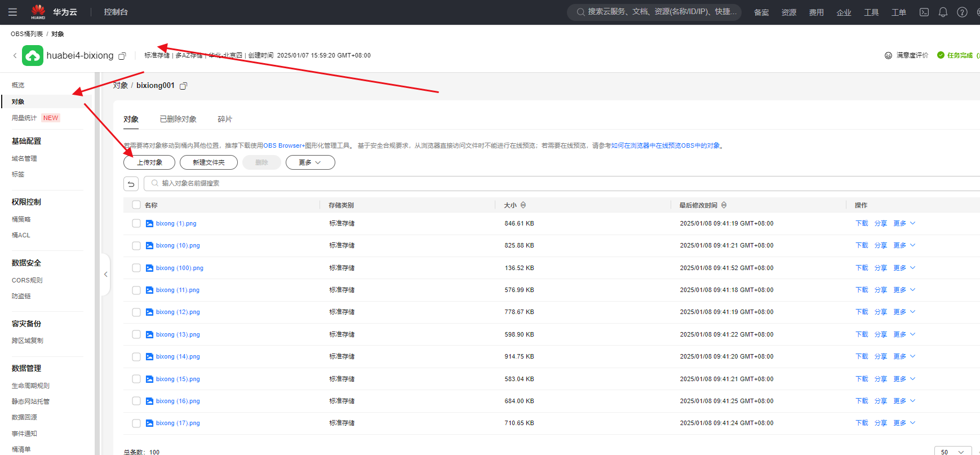Open the OBS Browser+ link
The height and width of the screenshot is (455, 980).
284,146
